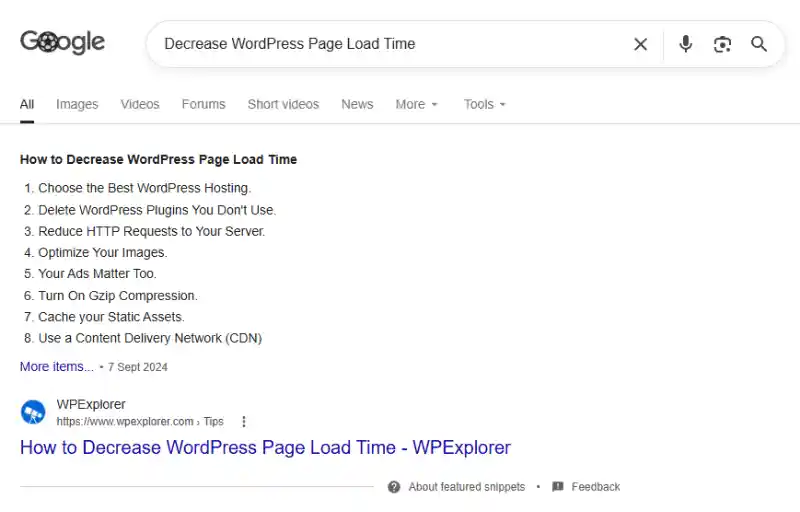This screenshot has width=800, height=512.
Task: Open the wpexplorer.com URL breadcrumb
Action: coord(140,422)
